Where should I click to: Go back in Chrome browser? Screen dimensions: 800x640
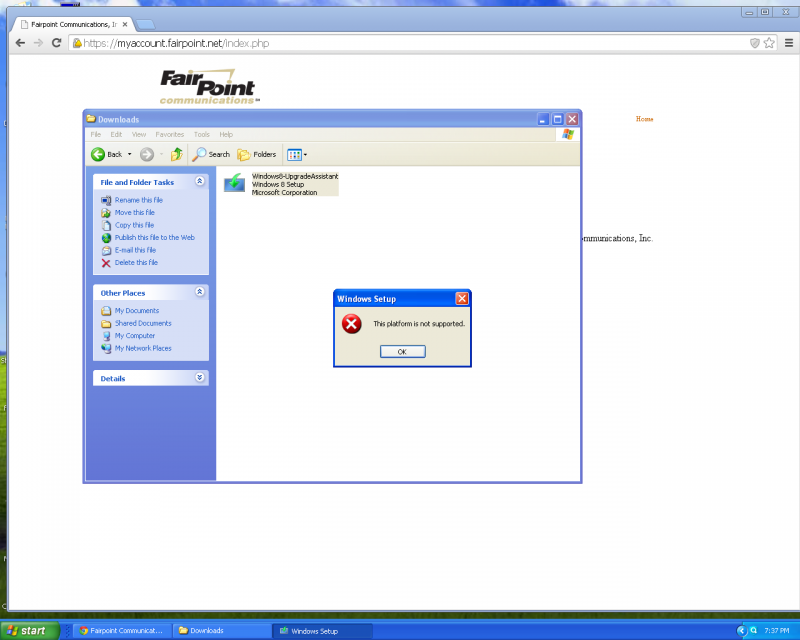pyautogui.click(x=20, y=43)
